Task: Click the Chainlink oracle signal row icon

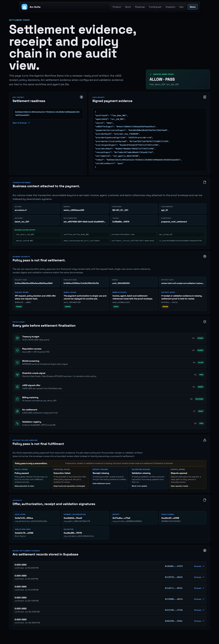Action: [17, 374]
